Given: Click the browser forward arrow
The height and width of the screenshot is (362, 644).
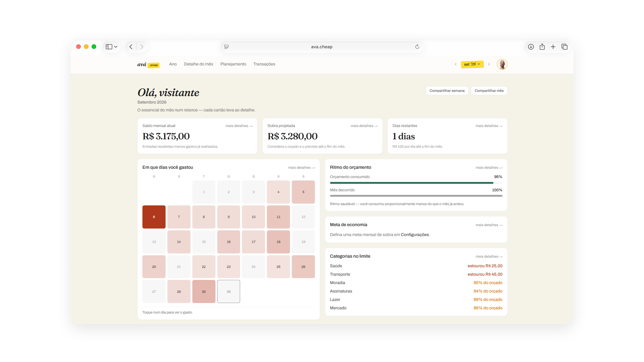Looking at the screenshot, I should [142, 47].
